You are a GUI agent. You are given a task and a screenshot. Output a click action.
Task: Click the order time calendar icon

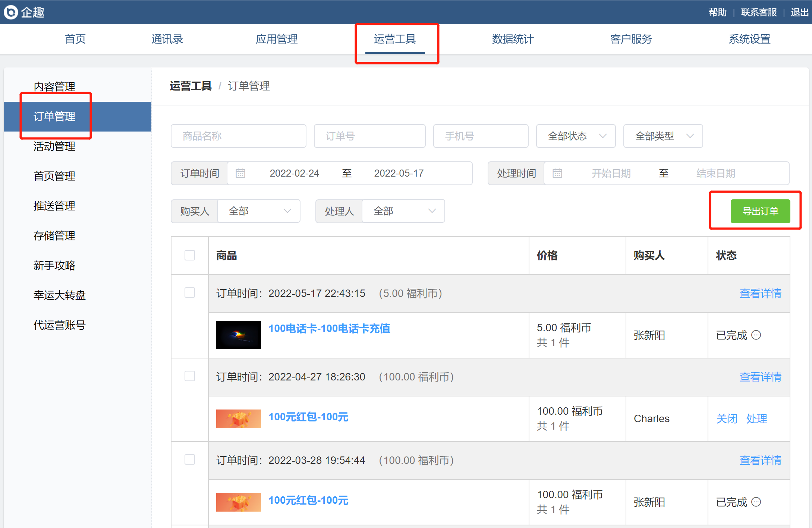[240, 173]
